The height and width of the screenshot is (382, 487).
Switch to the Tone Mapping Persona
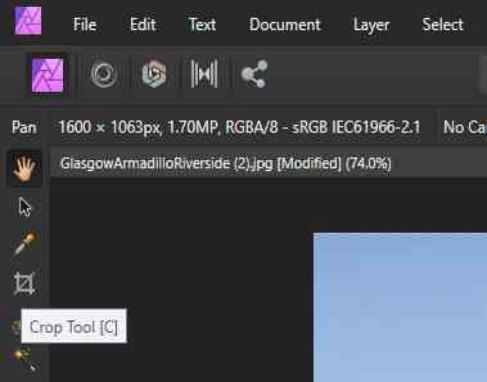click(x=204, y=74)
